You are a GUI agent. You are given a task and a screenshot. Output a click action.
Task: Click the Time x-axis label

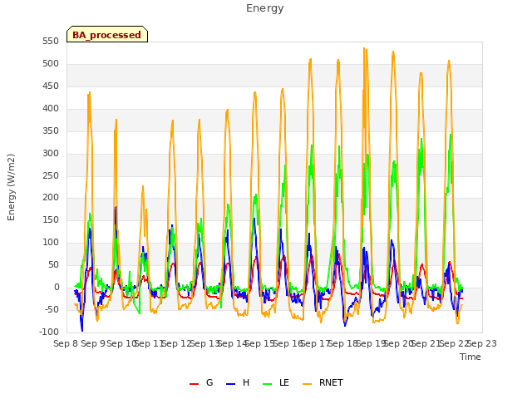tap(470, 357)
